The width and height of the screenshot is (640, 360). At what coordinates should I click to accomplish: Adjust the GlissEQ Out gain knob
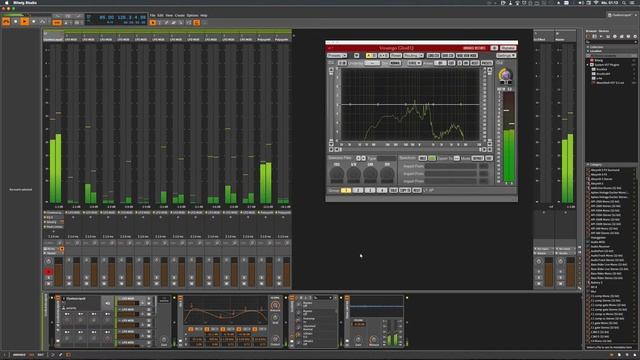[x=505, y=75]
